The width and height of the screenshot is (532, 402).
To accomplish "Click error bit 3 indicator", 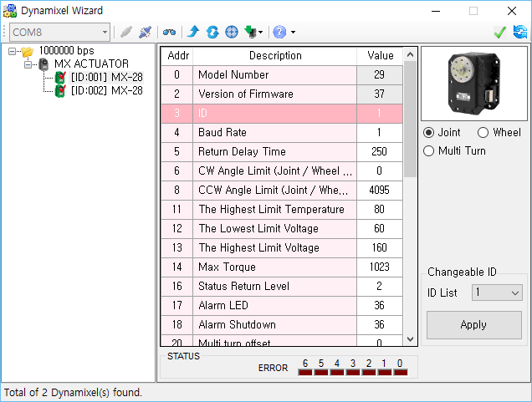I will 353,373.
